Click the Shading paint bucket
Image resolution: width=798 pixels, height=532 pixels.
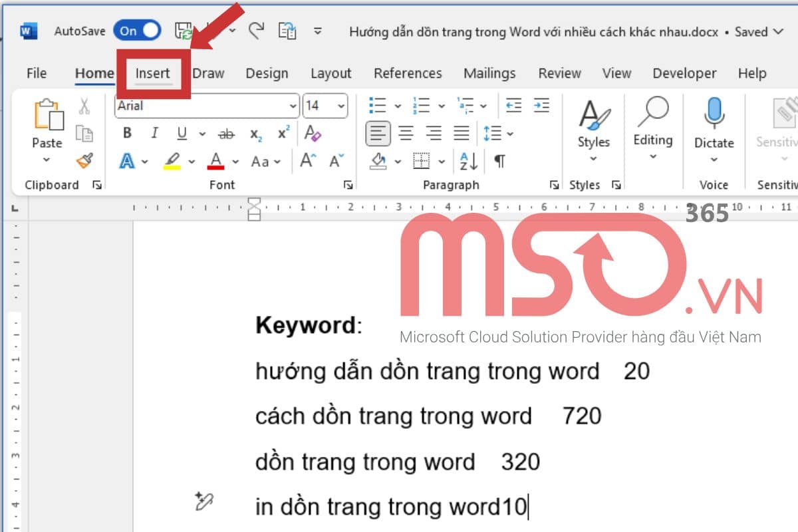point(378,161)
